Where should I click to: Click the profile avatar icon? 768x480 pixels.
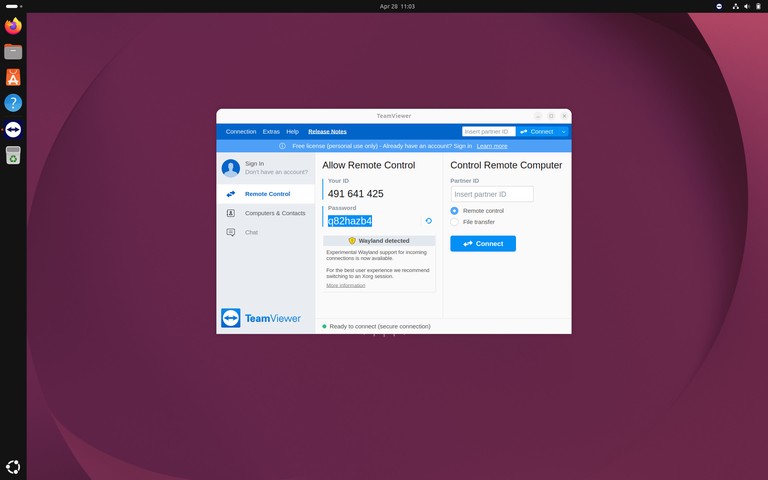[x=231, y=168]
